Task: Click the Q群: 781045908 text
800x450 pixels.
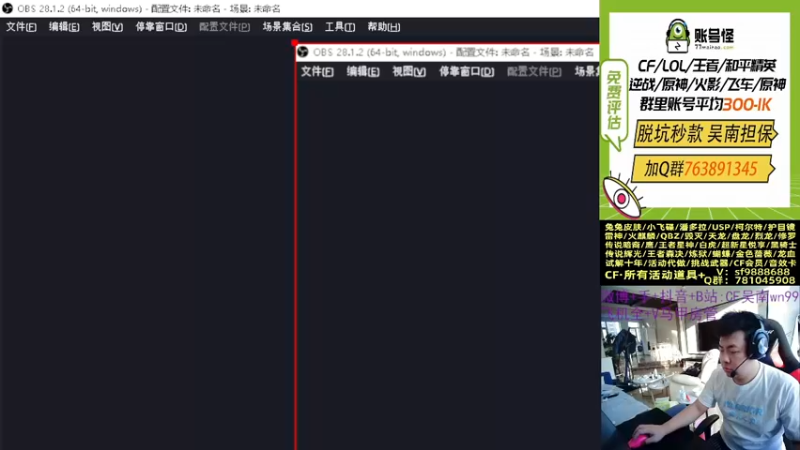Action: tap(749, 280)
